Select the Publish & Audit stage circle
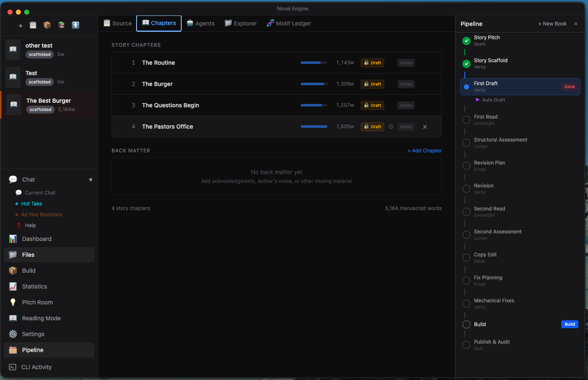Screen dimensions: 588x380 tap(466, 345)
